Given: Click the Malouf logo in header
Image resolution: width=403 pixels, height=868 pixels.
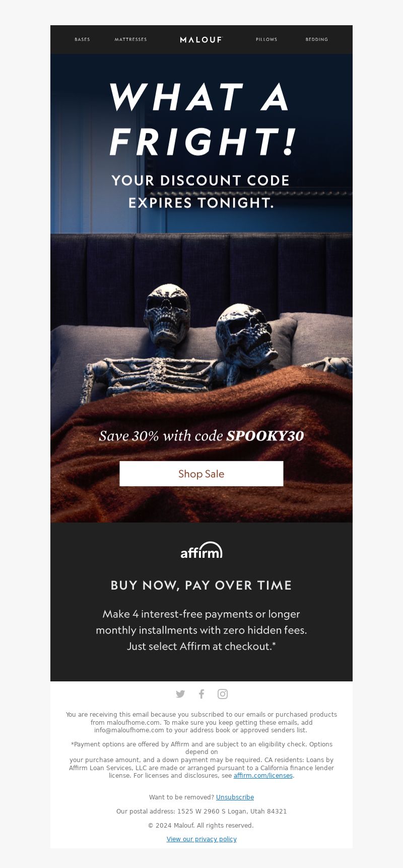Looking at the screenshot, I should [201, 39].
